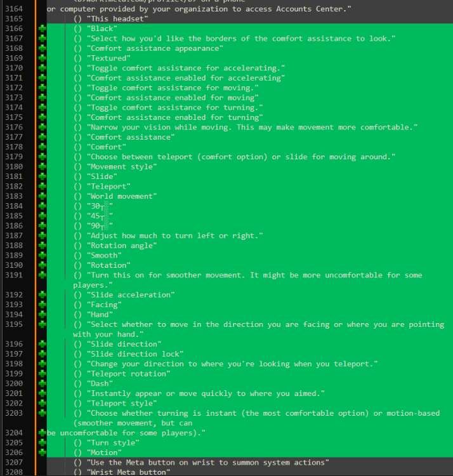Click the "Rotation angle" text line

point(121,246)
